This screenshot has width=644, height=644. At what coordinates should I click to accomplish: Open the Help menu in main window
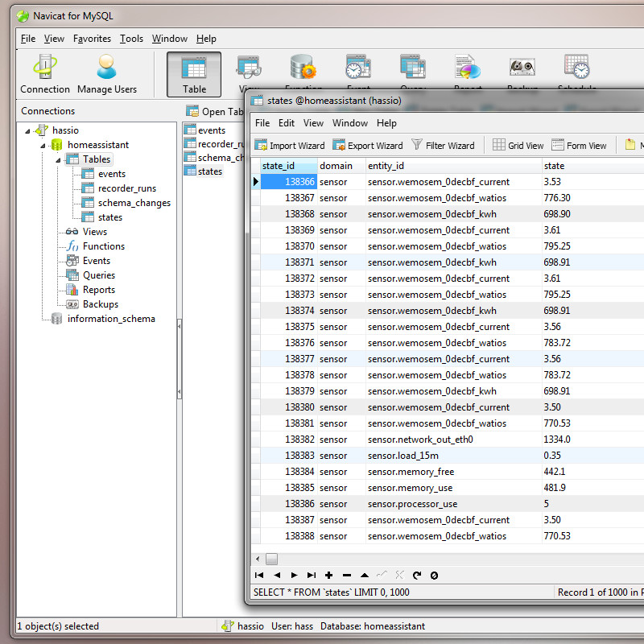(x=206, y=39)
